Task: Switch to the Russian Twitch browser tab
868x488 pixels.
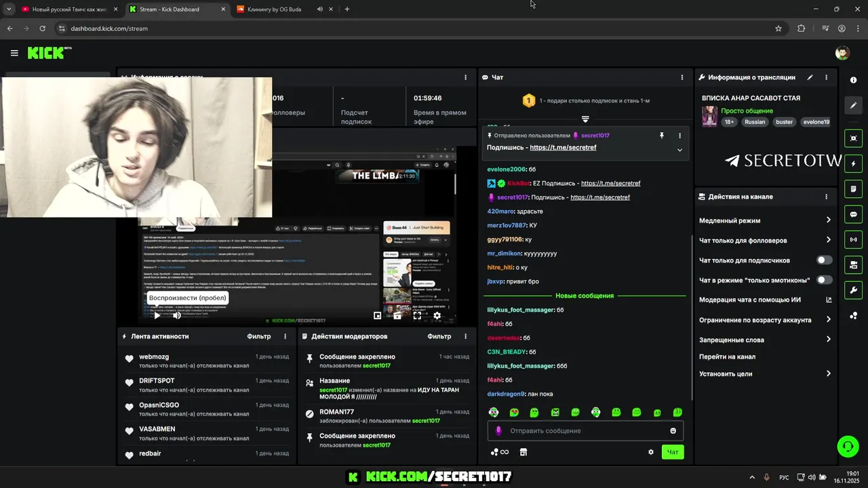Action: click(68, 9)
